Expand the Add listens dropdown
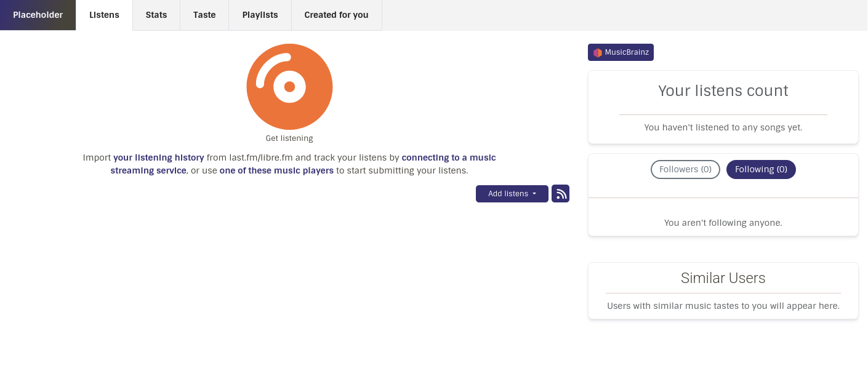This screenshot has height=387, width=868. [x=512, y=194]
